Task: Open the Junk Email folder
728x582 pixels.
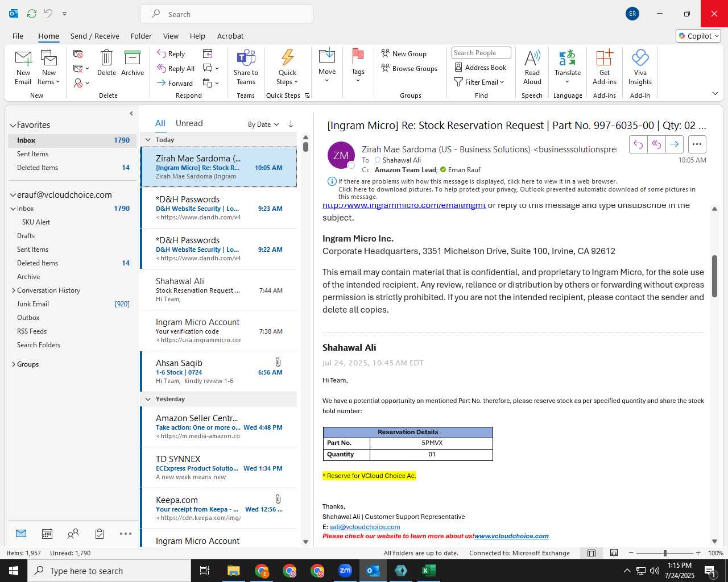Action: point(32,304)
